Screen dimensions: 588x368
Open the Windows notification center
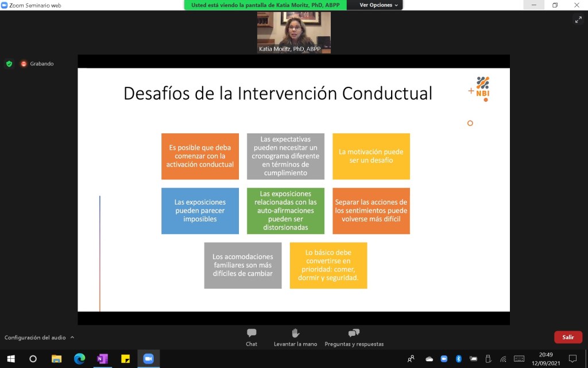click(572, 359)
